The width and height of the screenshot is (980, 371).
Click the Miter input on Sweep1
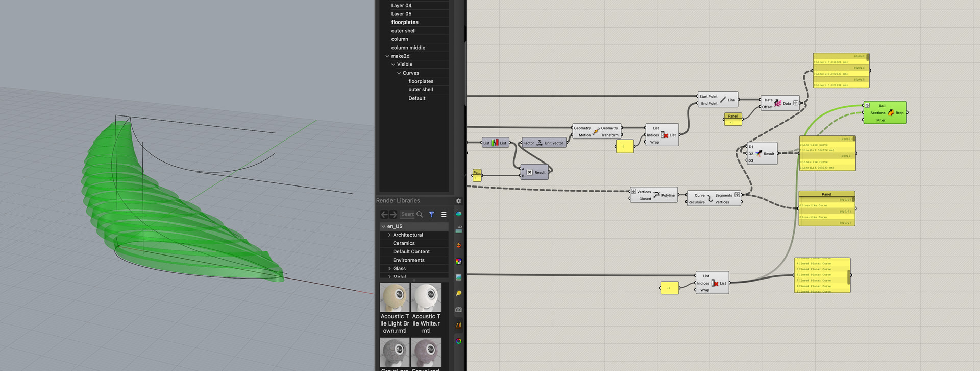click(x=880, y=120)
